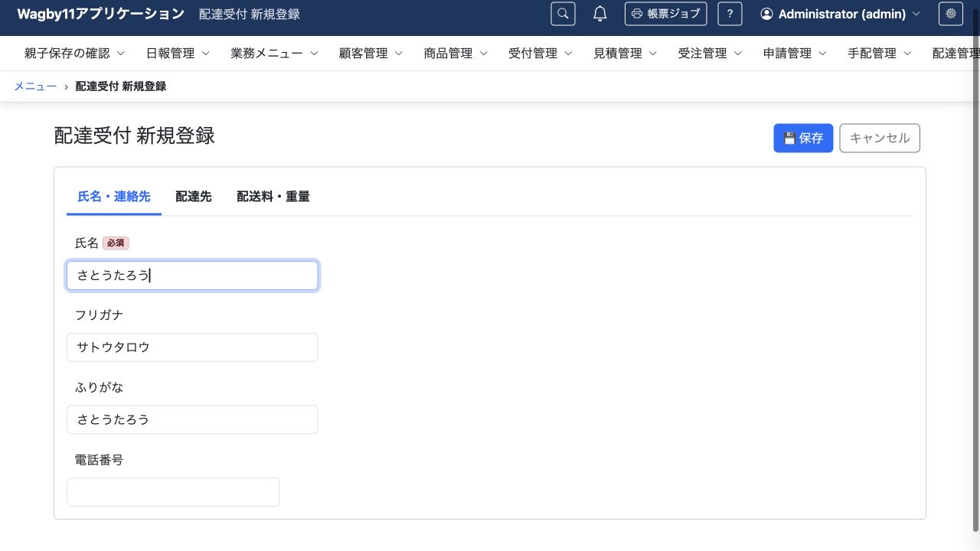Expand 見積管理 menu
Screen dimensions: 980x551
[x=626, y=54]
